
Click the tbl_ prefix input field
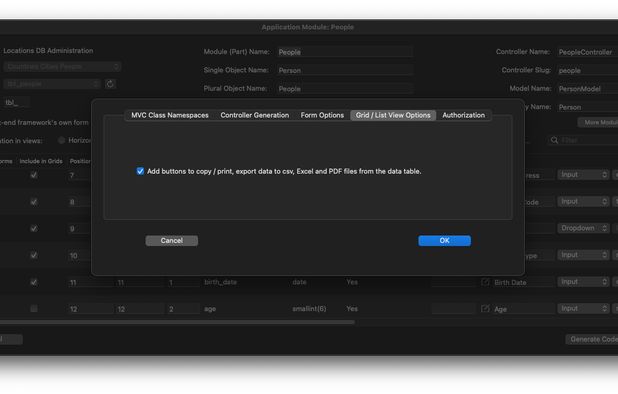pyautogui.click(x=16, y=102)
